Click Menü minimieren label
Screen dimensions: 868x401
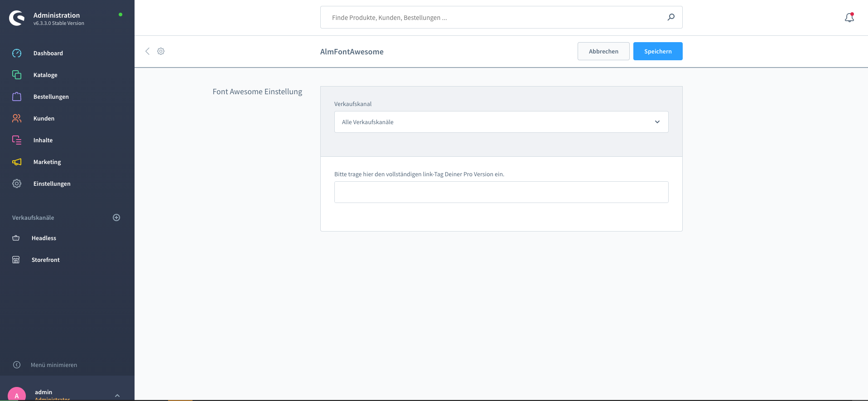54,365
